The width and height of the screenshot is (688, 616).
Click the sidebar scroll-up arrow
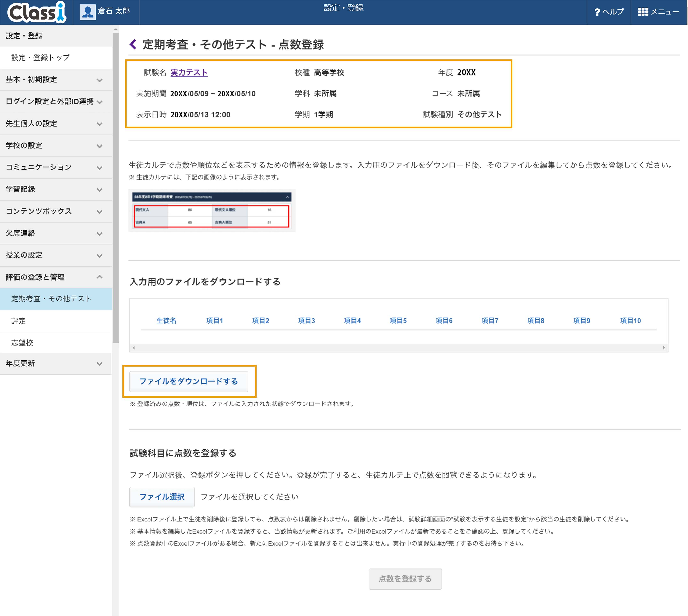point(116,29)
